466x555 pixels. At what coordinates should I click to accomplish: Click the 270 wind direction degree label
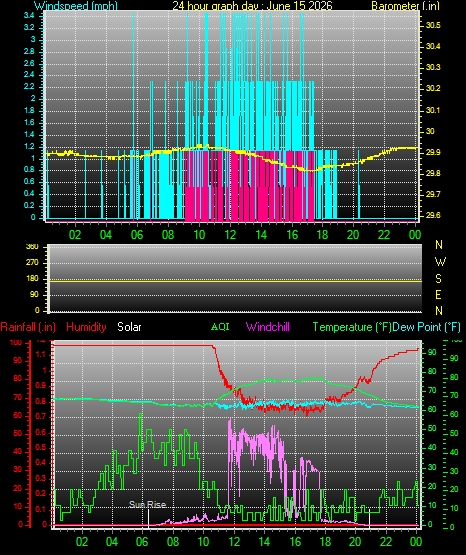coord(32,263)
